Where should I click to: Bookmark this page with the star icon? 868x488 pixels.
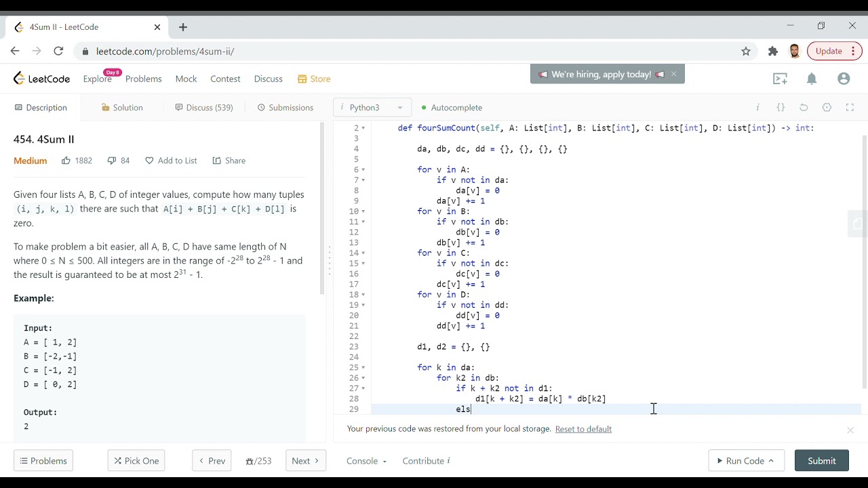coord(746,51)
